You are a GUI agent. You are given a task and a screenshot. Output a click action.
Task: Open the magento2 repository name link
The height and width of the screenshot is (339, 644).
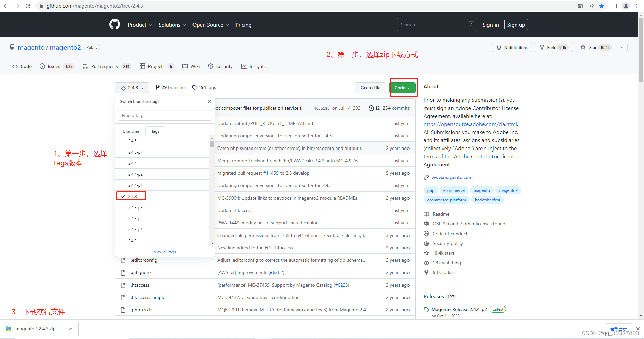66,47
